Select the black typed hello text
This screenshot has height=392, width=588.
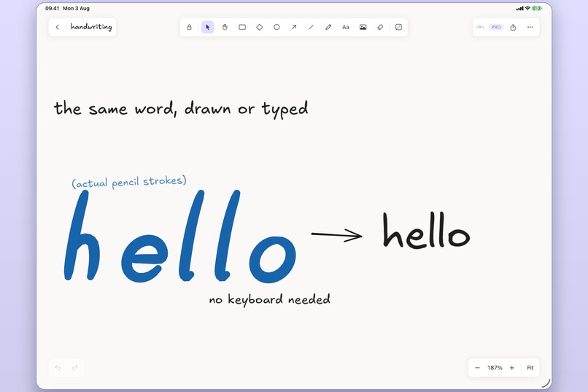click(x=426, y=230)
